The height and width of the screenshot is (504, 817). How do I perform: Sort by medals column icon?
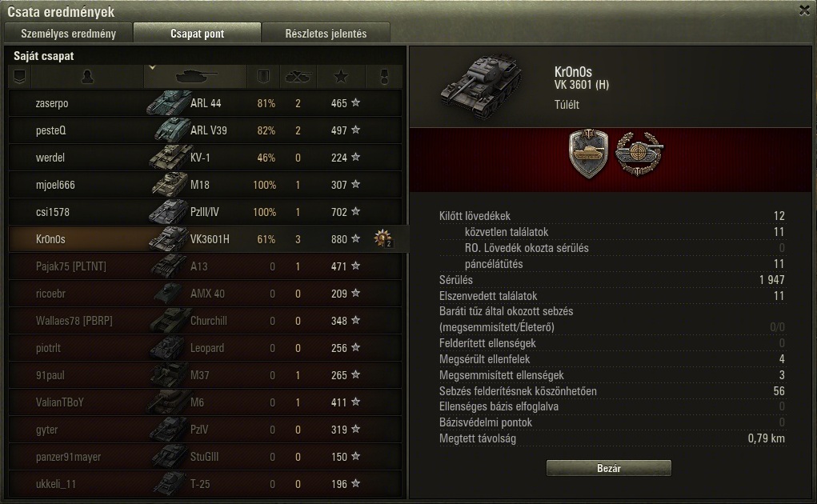(384, 77)
